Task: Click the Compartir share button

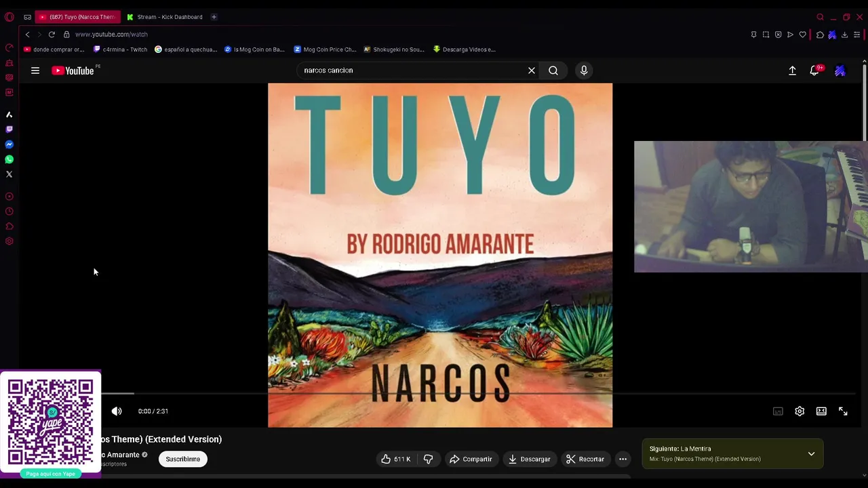Action: pos(471,459)
